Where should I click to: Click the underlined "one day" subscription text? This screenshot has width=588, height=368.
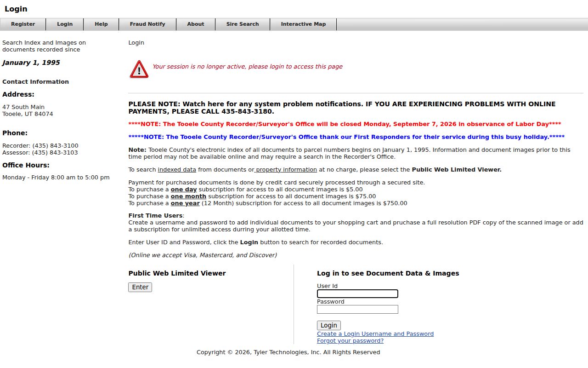coord(184,190)
